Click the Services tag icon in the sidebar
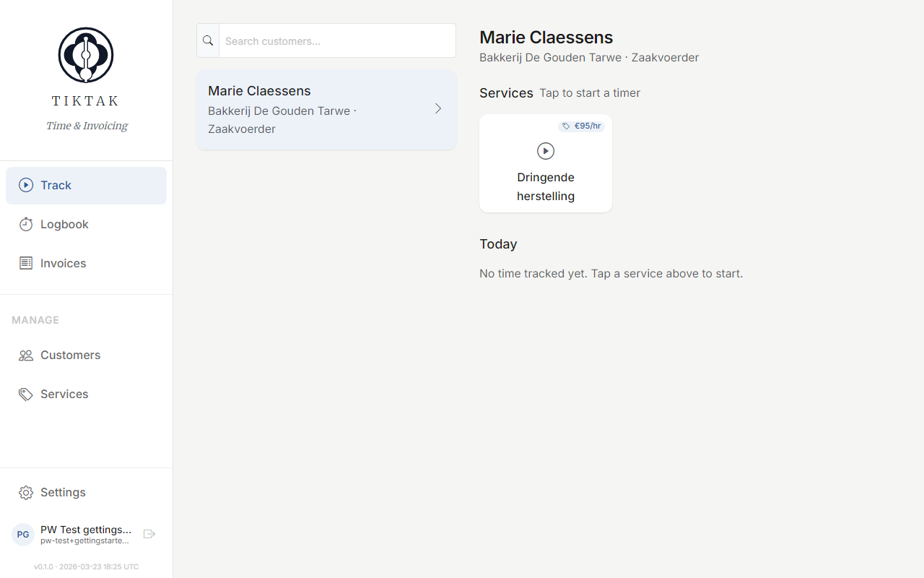 pyautogui.click(x=26, y=394)
